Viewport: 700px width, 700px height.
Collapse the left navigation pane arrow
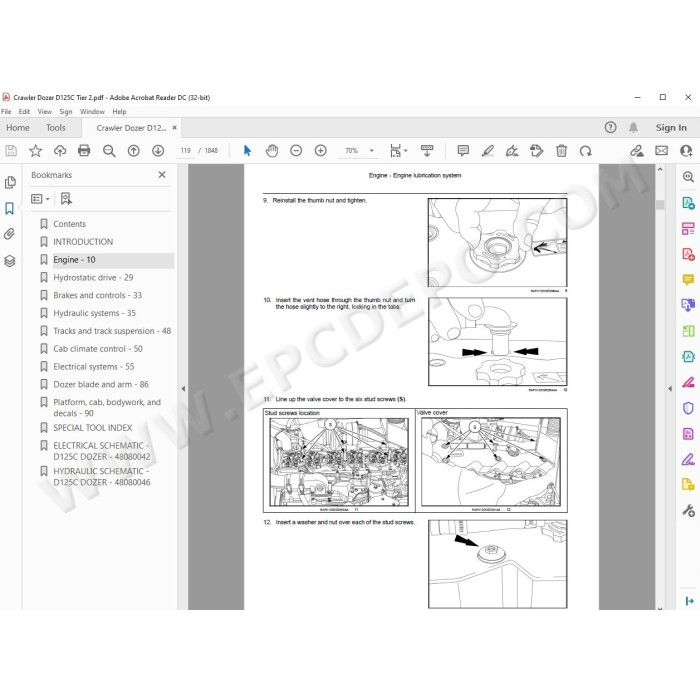[183, 389]
